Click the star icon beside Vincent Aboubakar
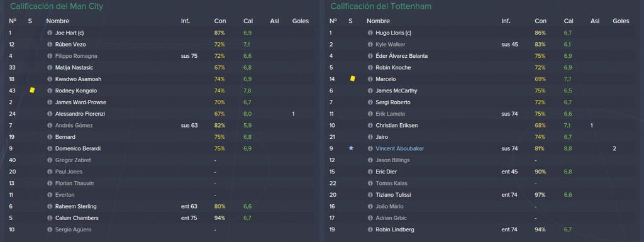 pos(351,148)
